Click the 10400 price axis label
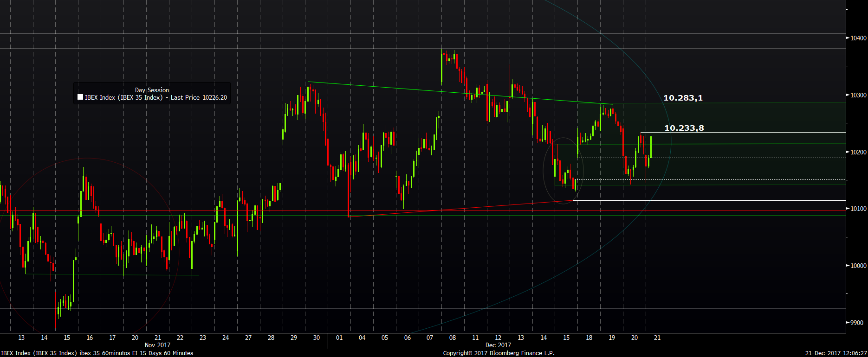Viewport: 868px width, 357px height. point(858,38)
